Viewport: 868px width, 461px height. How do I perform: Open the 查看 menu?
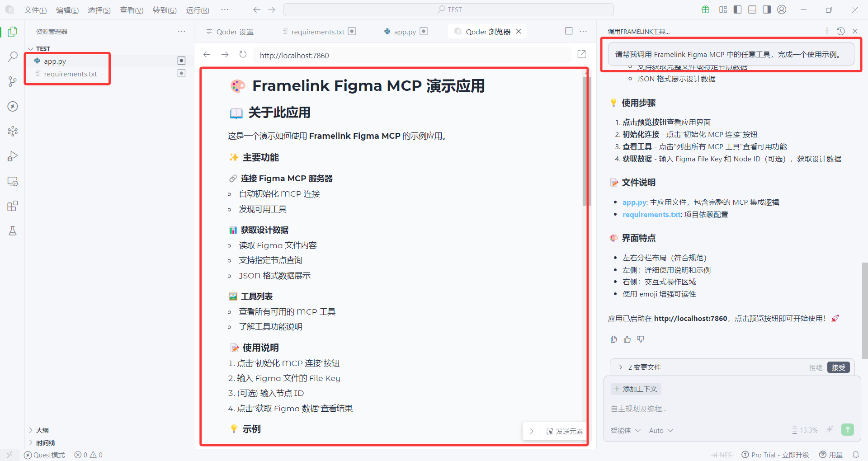131,9
